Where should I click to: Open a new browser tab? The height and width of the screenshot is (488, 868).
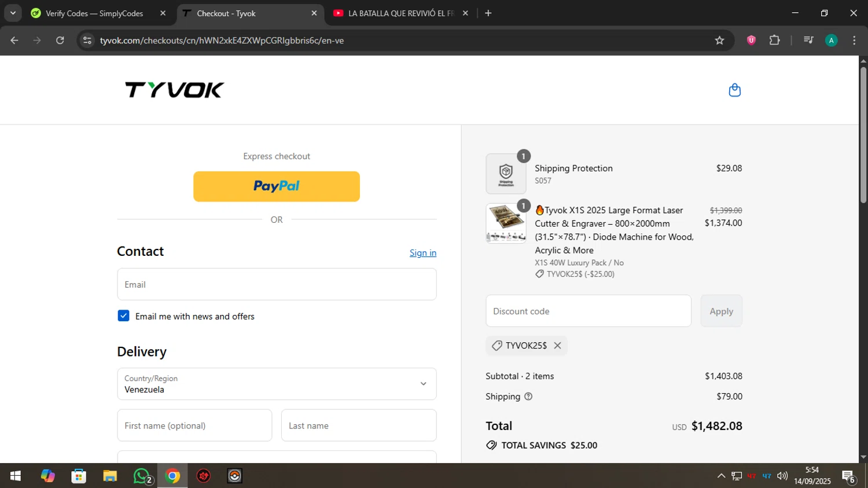488,13
